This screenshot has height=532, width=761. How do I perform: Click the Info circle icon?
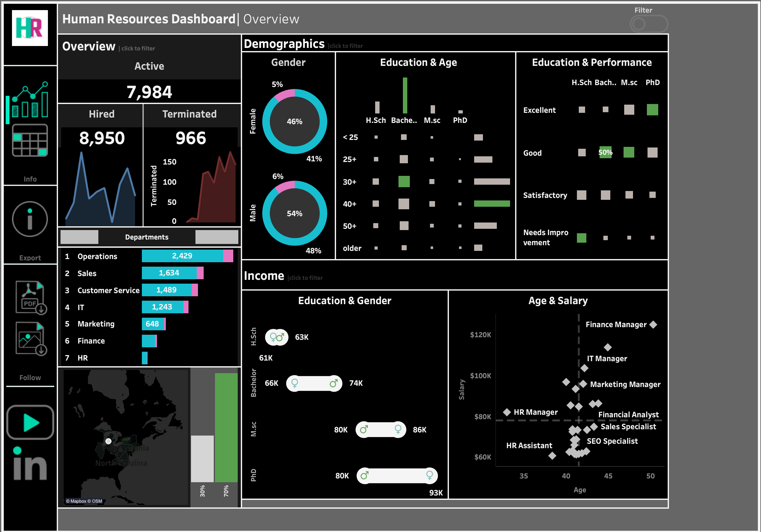click(30, 219)
